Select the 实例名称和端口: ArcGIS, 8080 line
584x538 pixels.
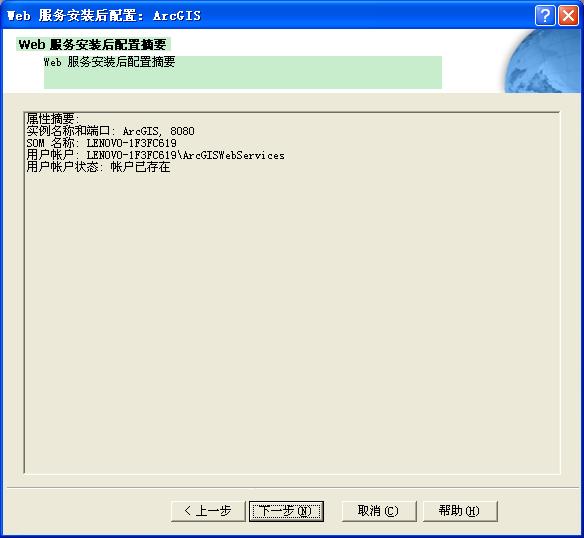click(x=110, y=131)
